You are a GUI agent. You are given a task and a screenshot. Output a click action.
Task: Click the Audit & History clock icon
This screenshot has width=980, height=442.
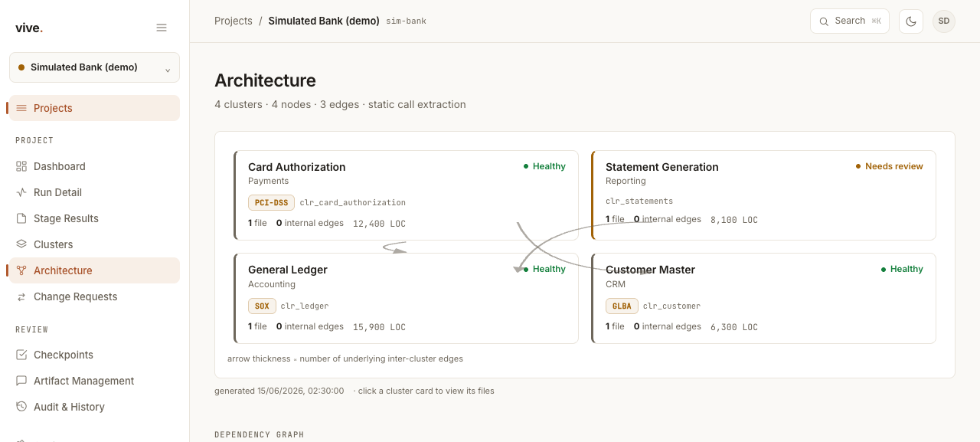pos(21,407)
